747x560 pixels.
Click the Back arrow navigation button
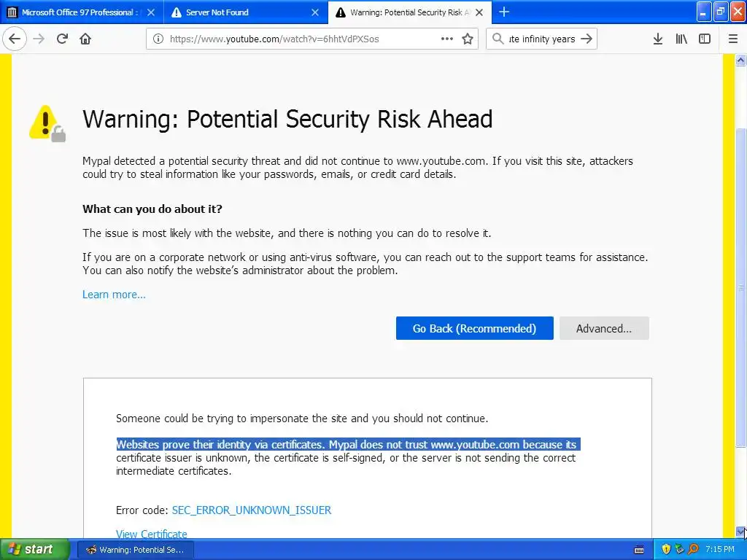[x=15, y=39]
